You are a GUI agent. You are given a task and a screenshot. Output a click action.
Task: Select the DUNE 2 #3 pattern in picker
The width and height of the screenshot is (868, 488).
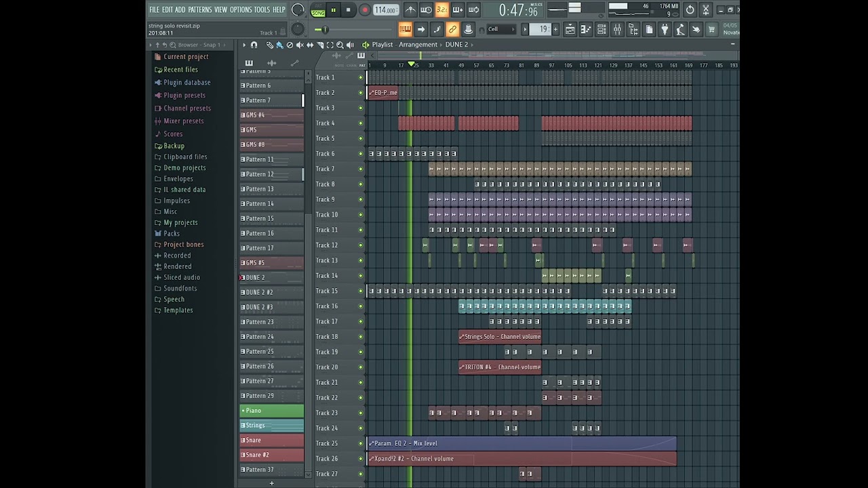[x=272, y=307]
